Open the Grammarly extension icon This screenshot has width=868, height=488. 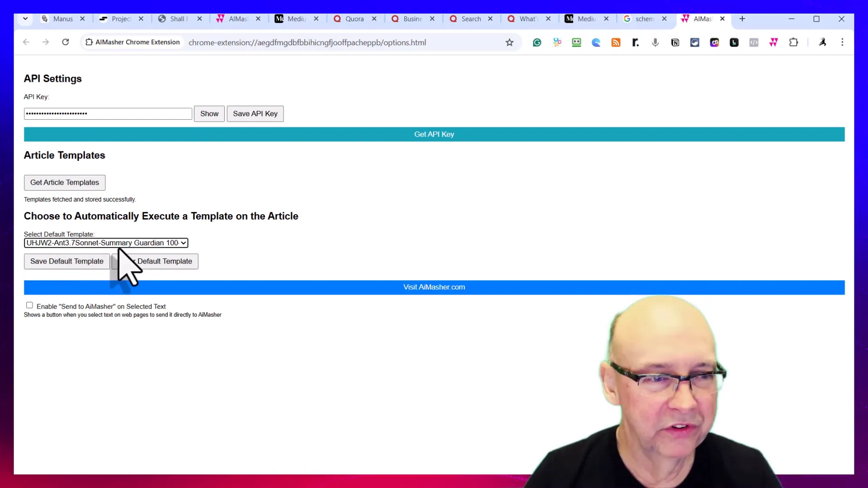pyautogui.click(x=537, y=42)
